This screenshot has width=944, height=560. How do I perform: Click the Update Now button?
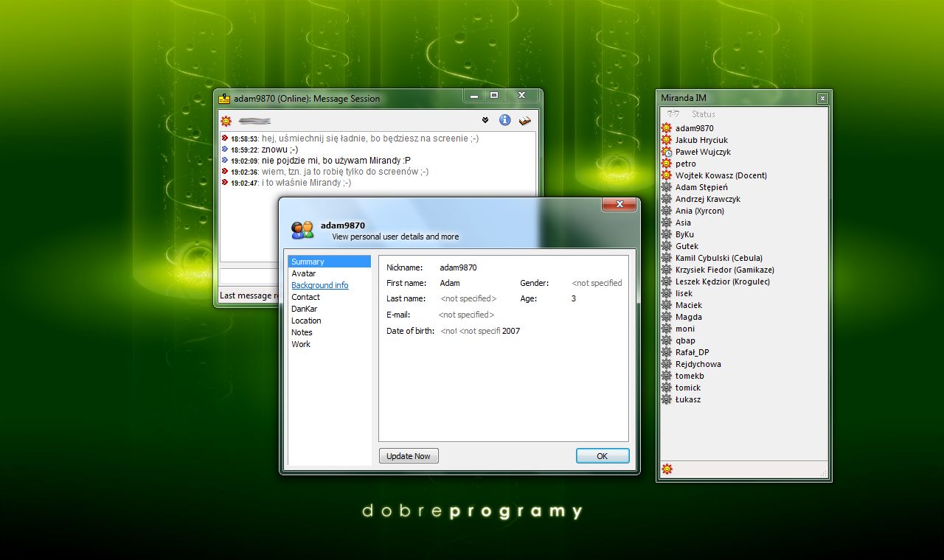[409, 456]
